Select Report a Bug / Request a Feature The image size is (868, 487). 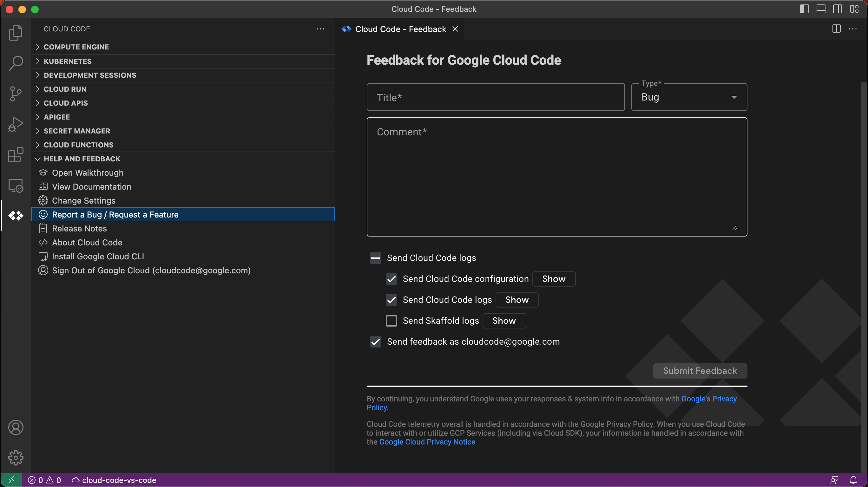click(x=183, y=215)
